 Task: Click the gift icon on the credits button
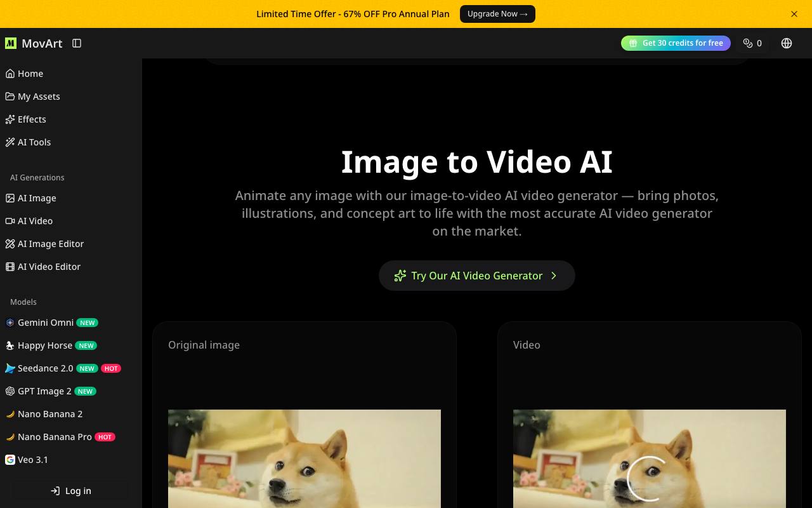pyautogui.click(x=632, y=43)
